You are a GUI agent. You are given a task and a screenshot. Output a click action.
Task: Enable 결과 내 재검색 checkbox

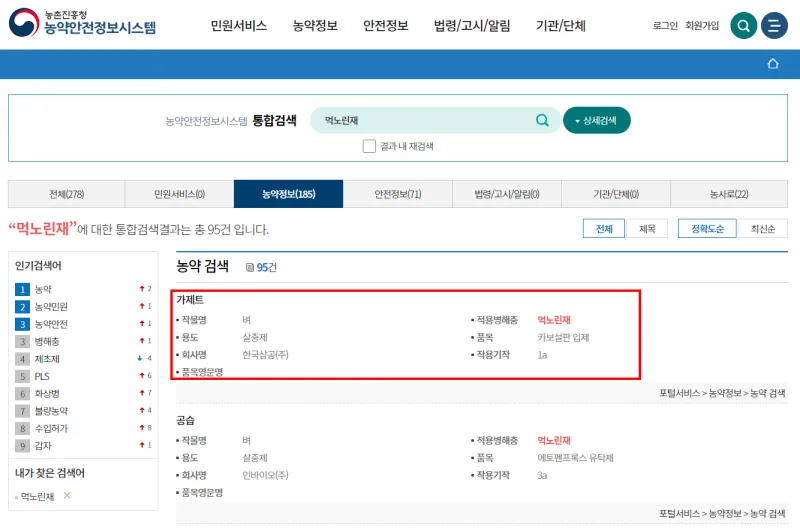click(x=369, y=146)
